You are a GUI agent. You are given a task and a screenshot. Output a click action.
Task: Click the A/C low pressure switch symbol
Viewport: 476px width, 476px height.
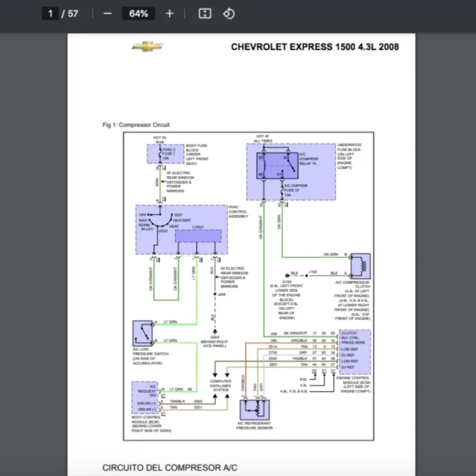(145, 329)
